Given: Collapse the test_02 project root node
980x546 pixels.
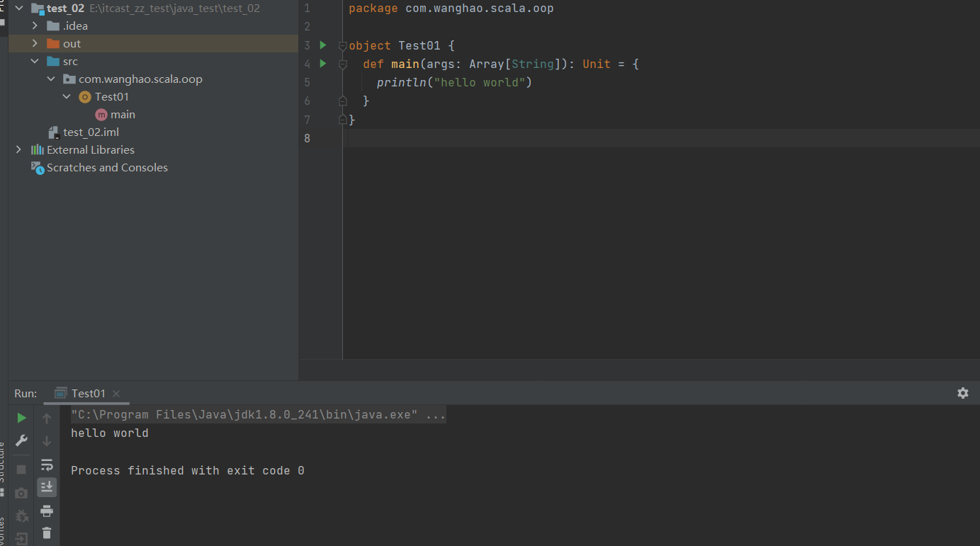Looking at the screenshot, I should 18,8.
